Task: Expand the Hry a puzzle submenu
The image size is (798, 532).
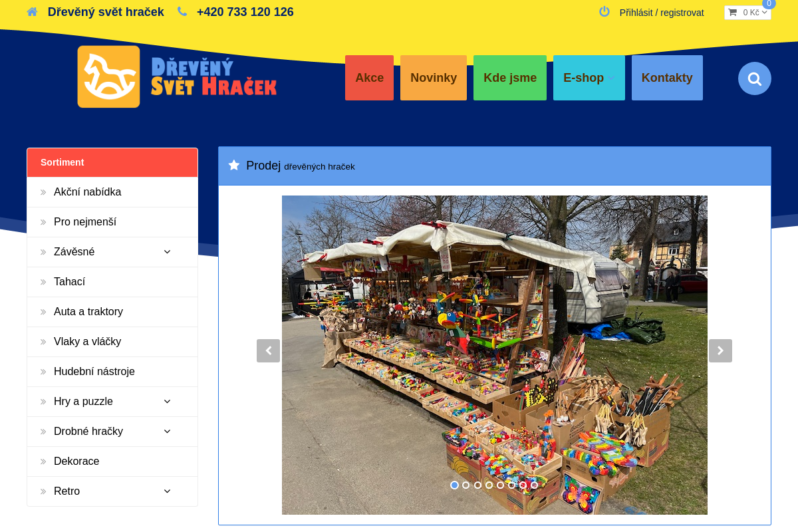Action: click(167, 402)
